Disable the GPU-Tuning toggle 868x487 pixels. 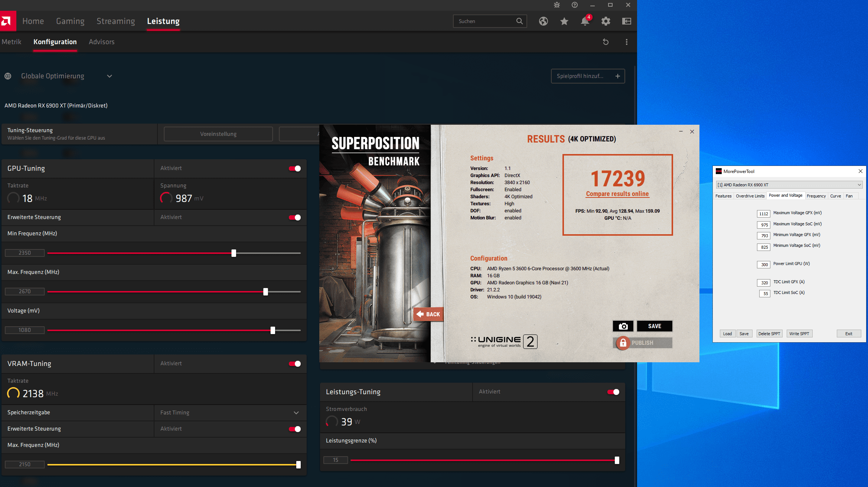pos(295,169)
